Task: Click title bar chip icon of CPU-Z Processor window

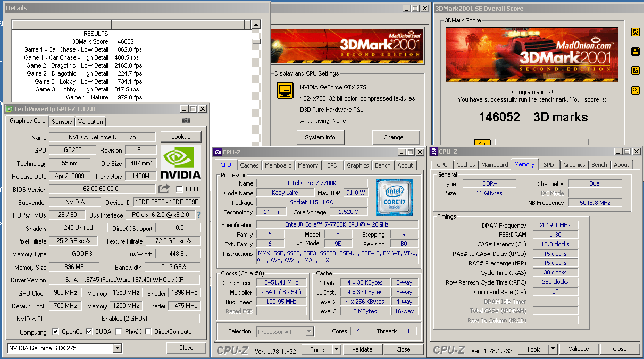Action: [218, 152]
